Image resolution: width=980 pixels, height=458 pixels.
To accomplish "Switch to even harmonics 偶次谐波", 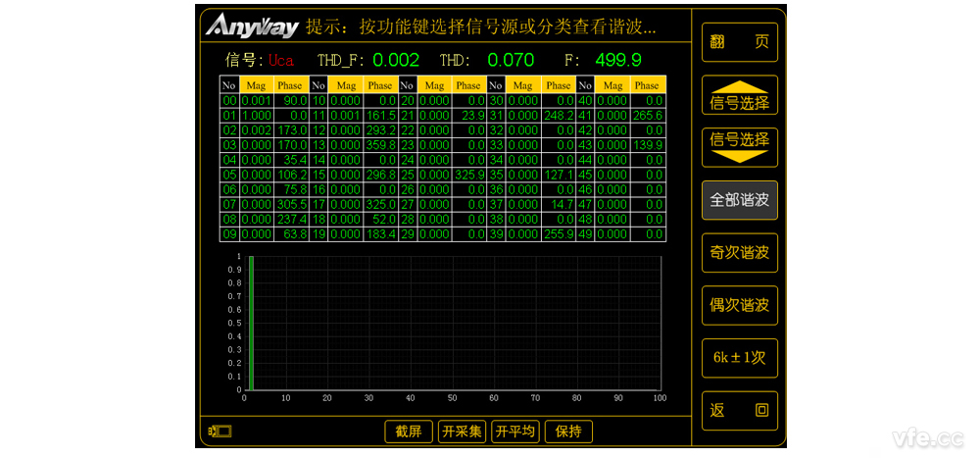I will pyautogui.click(x=740, y=305).
